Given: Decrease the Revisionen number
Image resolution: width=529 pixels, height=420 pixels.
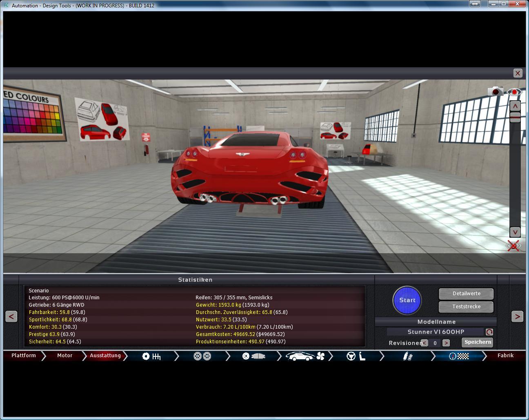Looking at the screenshot, I should (425, 343).
